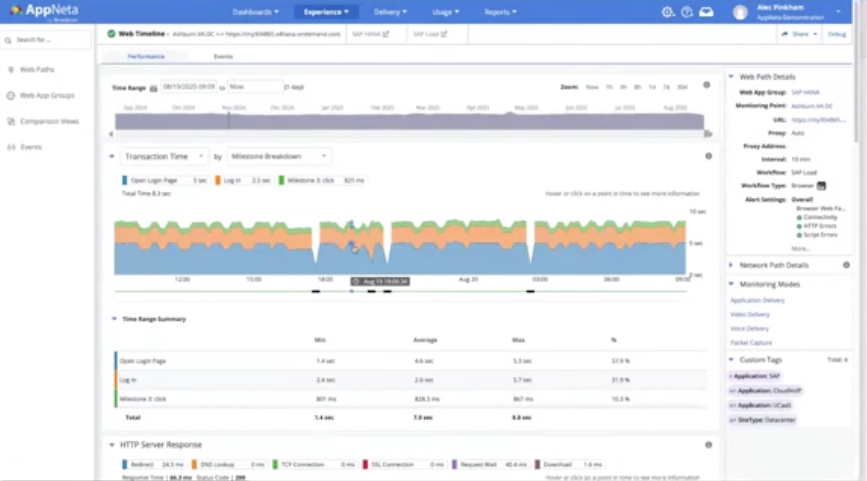Image resolution: width=867 pixels, height=481 pixels.
Task: Set zoom to 7d
Action: click(x=666, y=87)
